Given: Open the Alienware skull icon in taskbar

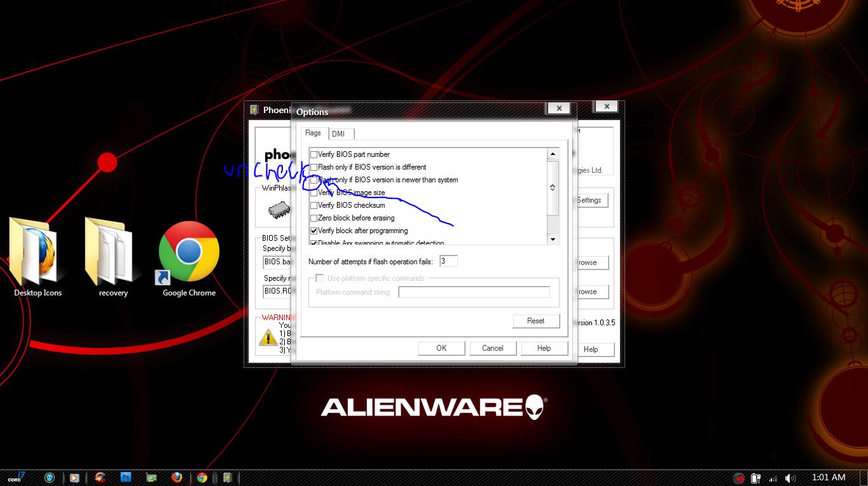Looking at the screenshot, I should pyautogui.click(x=49, y=478).
